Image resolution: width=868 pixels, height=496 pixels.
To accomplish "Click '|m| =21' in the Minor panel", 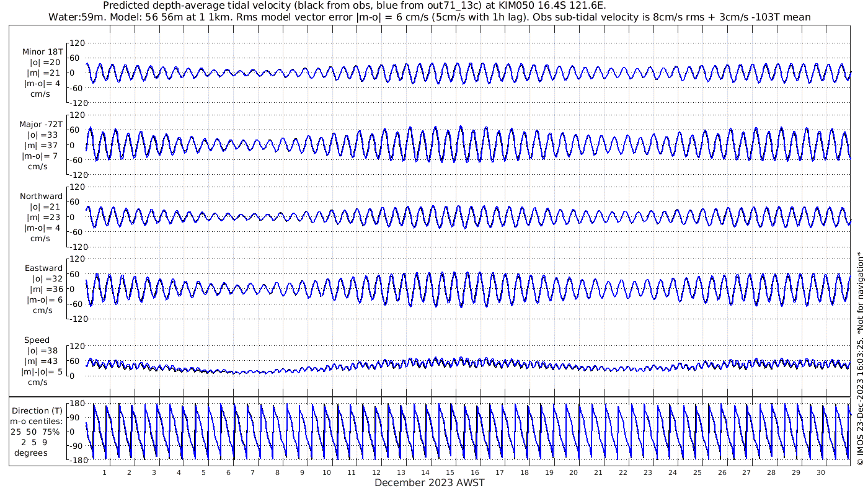I will 46,73.
